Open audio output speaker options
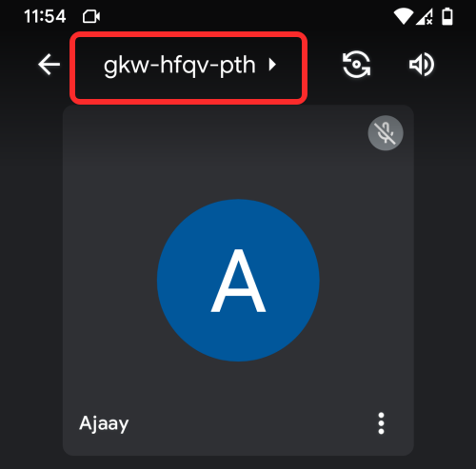The image size is (476, 469). tap(422, 65)
